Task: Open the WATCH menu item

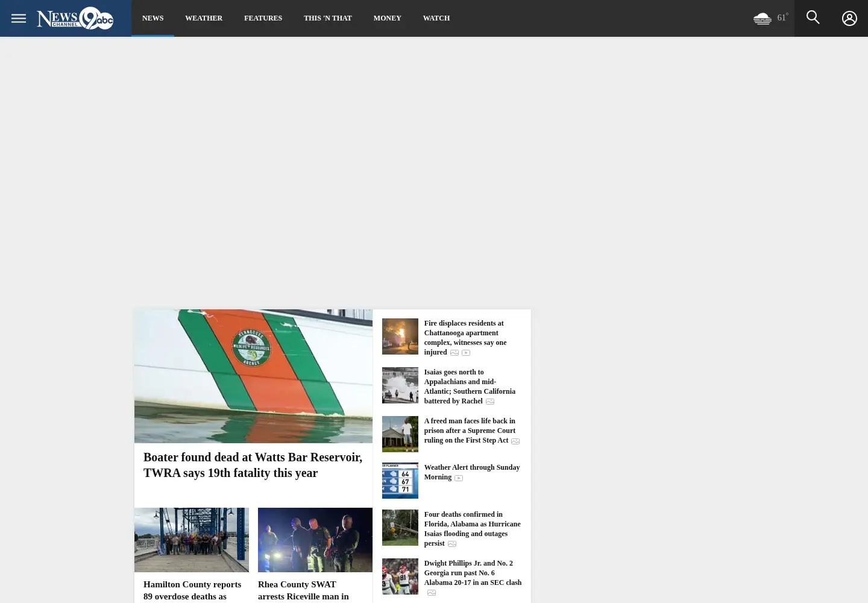Action: tap(436, 18)
